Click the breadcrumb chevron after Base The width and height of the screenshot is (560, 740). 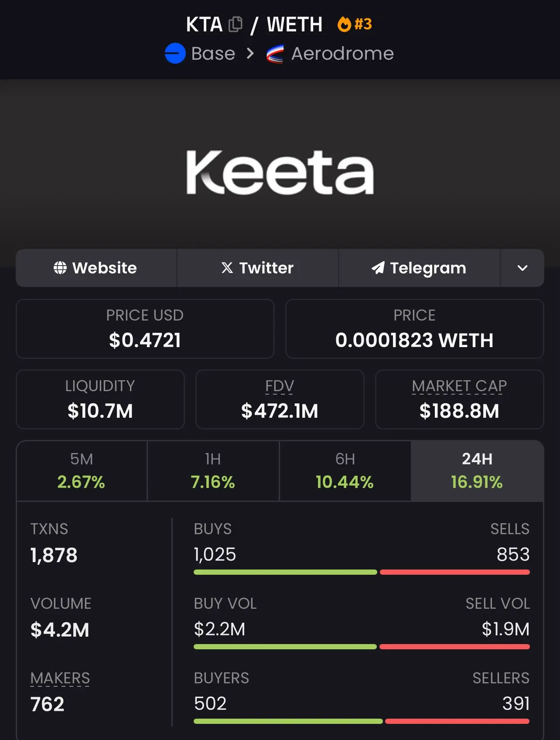click(x=250, y=54)
